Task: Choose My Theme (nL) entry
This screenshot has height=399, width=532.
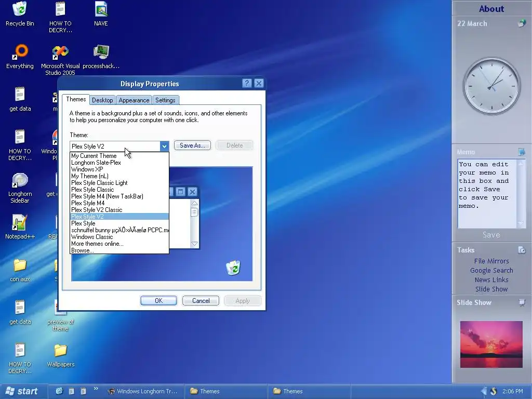Action: 119,176
